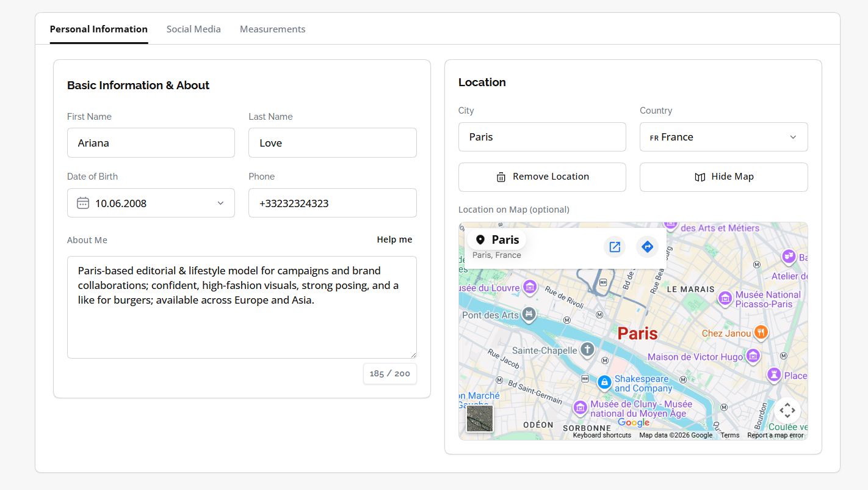Image resolution: width=868 pixels, height=490 pixels.
Task: Click the Shakespeare and Company shop marker
Action: click(604, 382)
